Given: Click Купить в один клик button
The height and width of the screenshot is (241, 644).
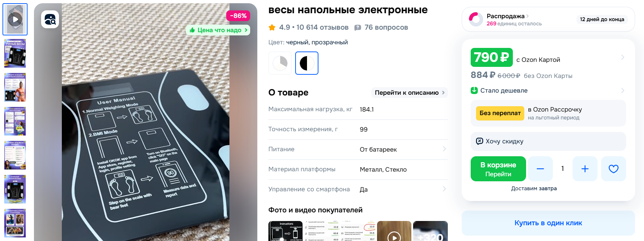Looking at the screenshot, I should point(548,223).
